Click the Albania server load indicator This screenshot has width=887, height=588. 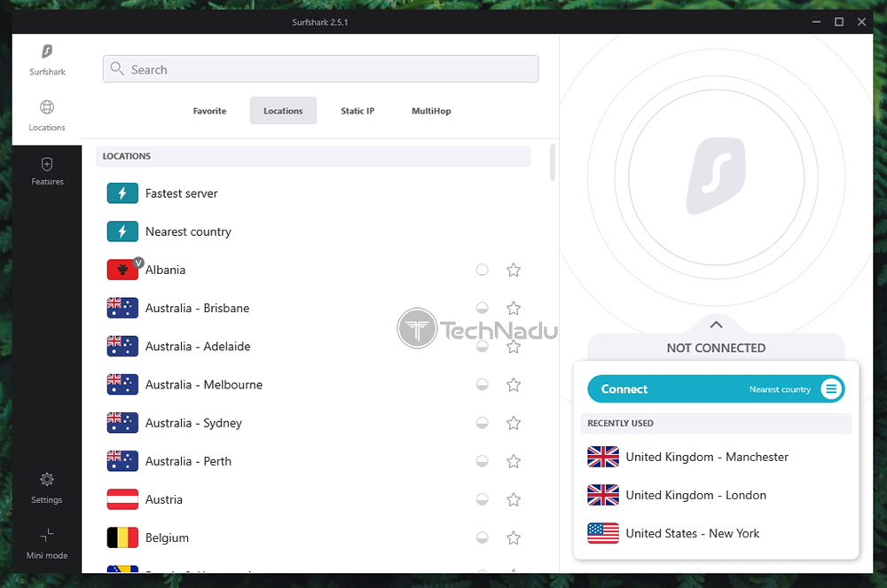[482, 270]
